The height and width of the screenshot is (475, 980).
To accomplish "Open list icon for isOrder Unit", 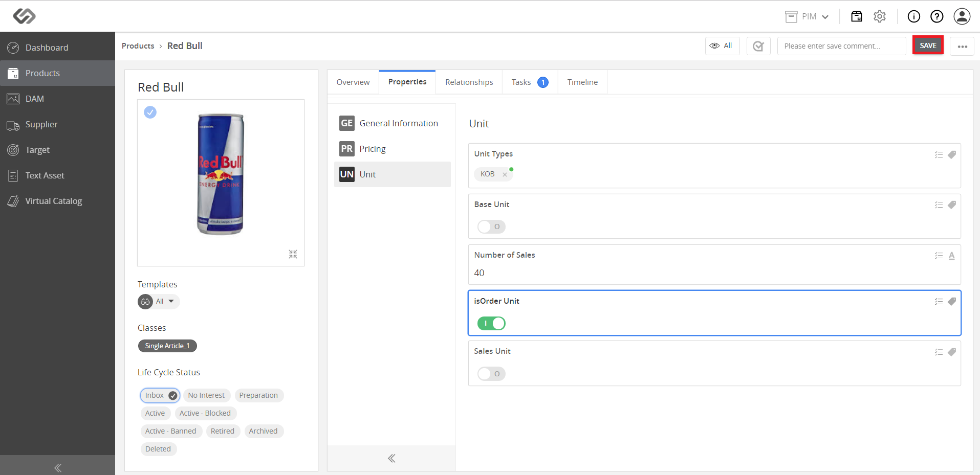I will tap(939, 301).
